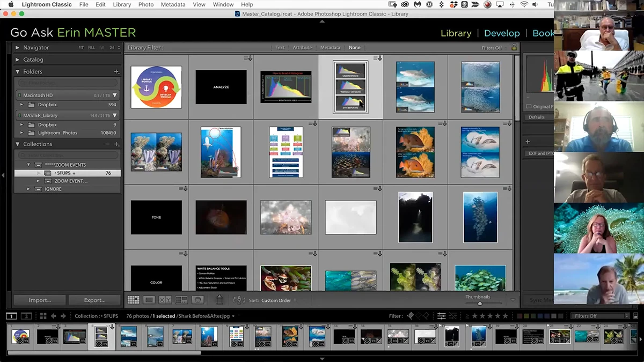
Task: Filter by one star rating
Action: 474,316
